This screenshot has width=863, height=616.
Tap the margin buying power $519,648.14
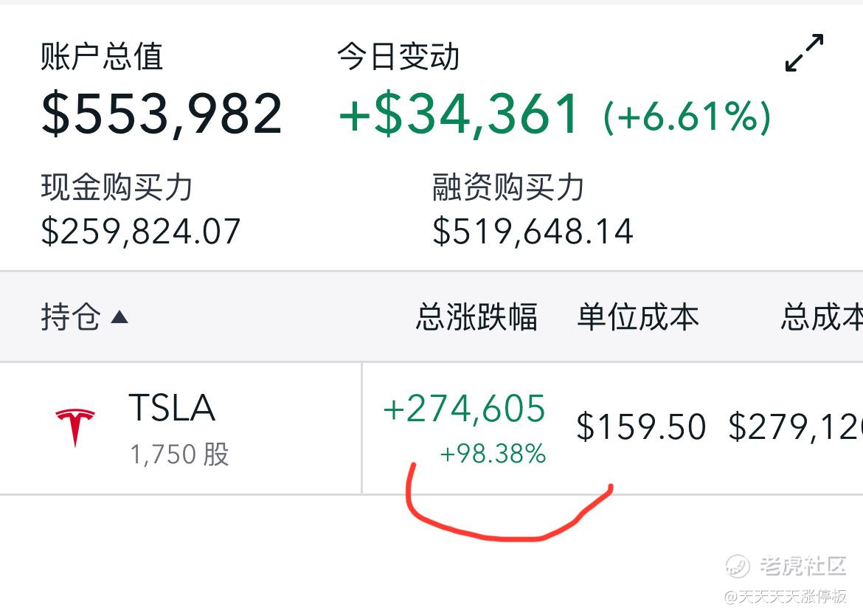[x=533, y=231]
